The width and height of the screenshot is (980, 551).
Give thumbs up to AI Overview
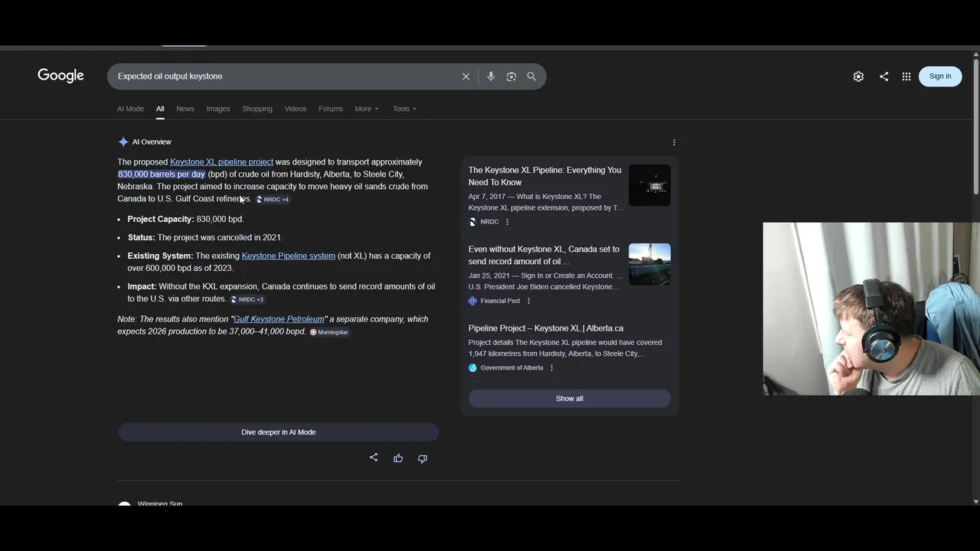(398, 458)
